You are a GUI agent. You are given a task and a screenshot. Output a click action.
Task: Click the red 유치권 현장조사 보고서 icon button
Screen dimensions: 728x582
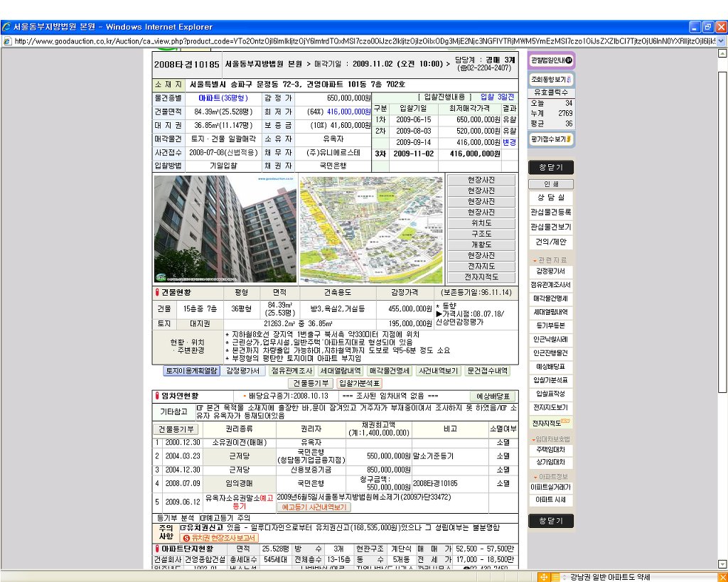tap(220, 538)
